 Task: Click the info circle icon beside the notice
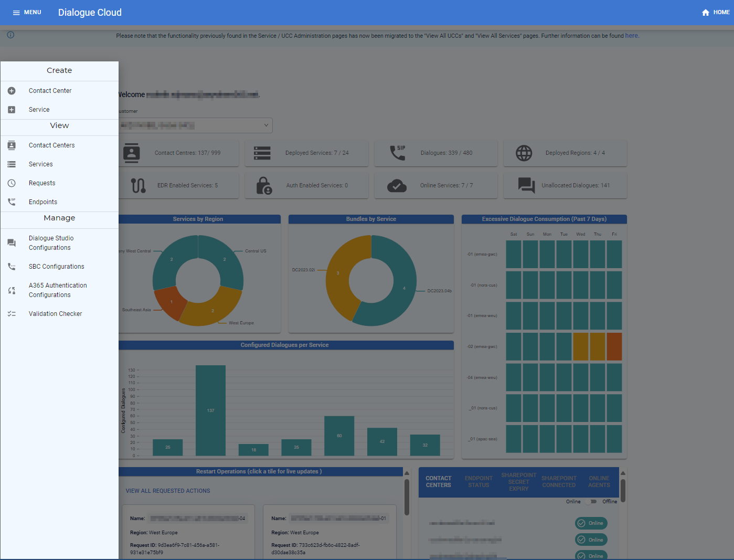coord(10,35)
